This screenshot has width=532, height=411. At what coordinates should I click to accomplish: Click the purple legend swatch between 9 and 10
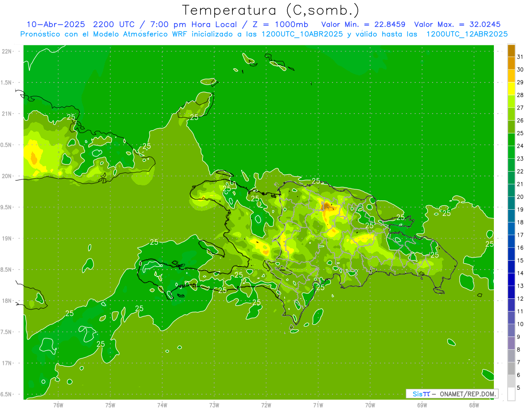(x=511, y=330)
